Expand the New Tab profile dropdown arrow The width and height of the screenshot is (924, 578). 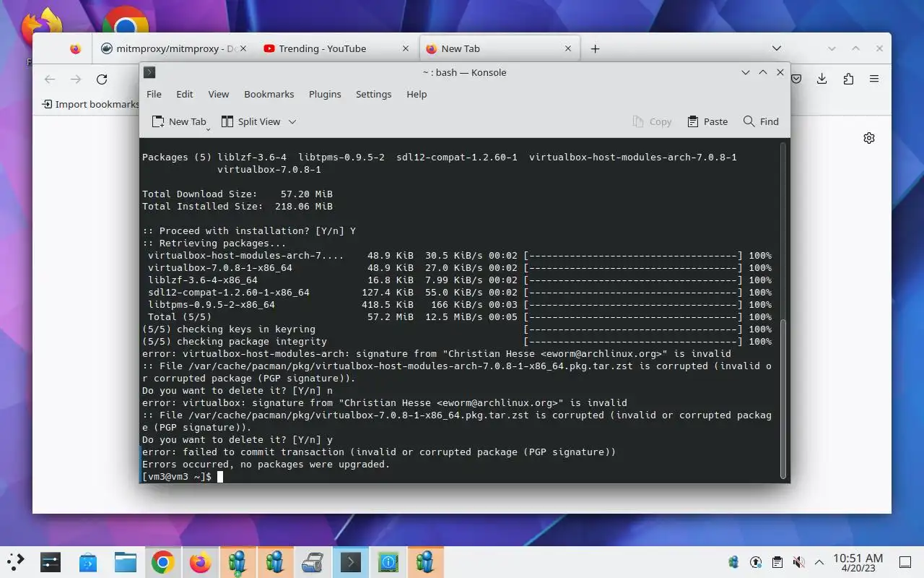(209, 129)
